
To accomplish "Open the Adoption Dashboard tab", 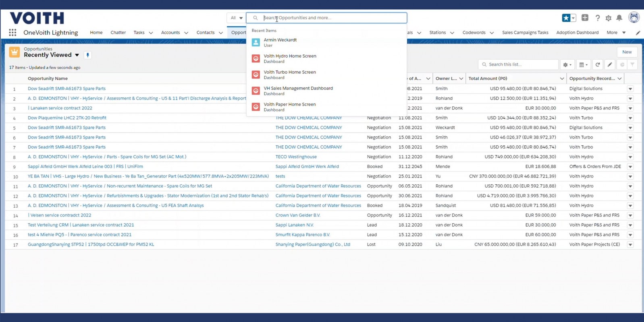I will (x=577, y=33).
